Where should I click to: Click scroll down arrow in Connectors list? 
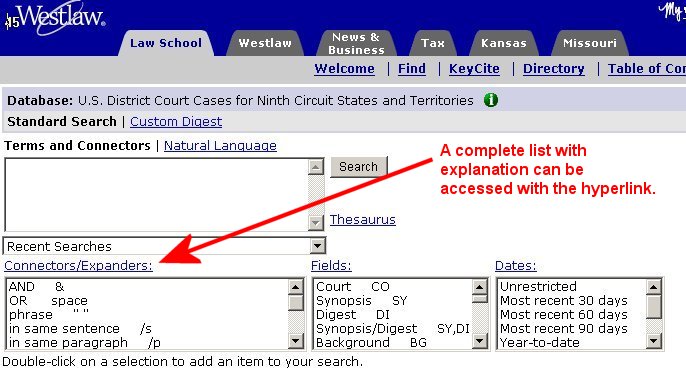coord(296,341)
